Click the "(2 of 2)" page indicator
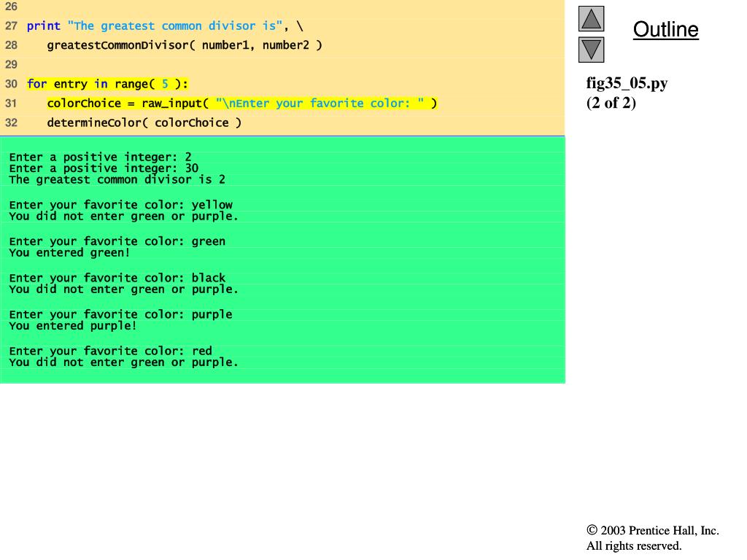This screenshot has width=747, height=560. coord(611,102)
